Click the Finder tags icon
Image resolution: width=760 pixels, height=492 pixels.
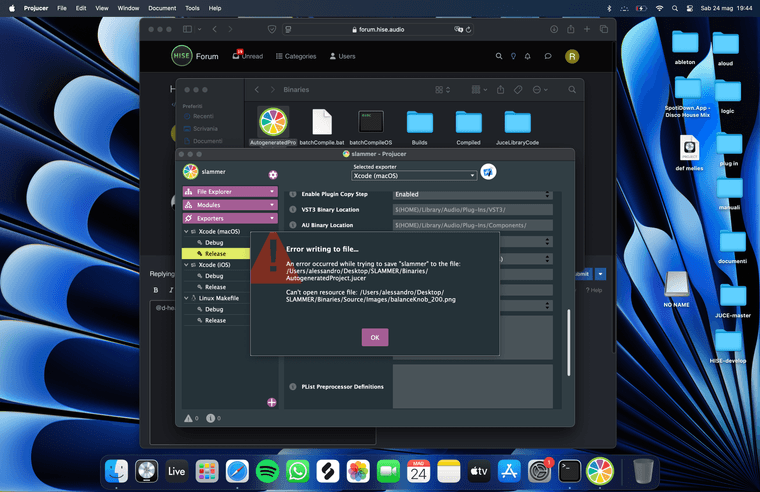pyautogui.click(x=518, y=90)
